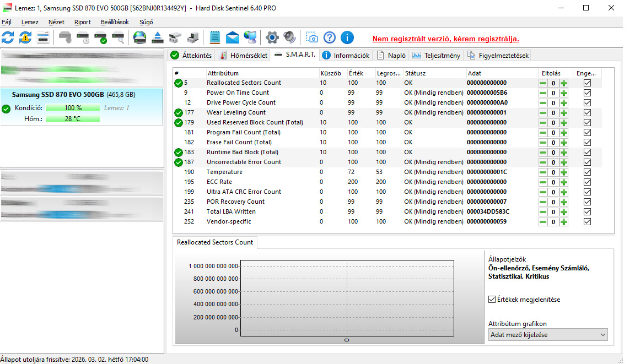Click the Eltolás column header
Image resolution: width=635 pixels, height=364 pixels.
coord(556,73)
